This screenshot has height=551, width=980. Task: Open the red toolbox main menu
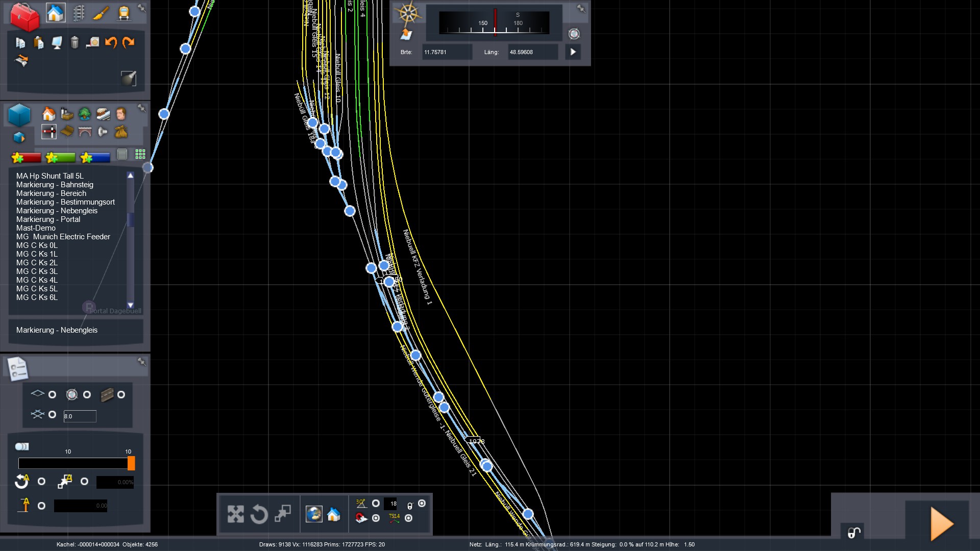(x=24, y=16)
